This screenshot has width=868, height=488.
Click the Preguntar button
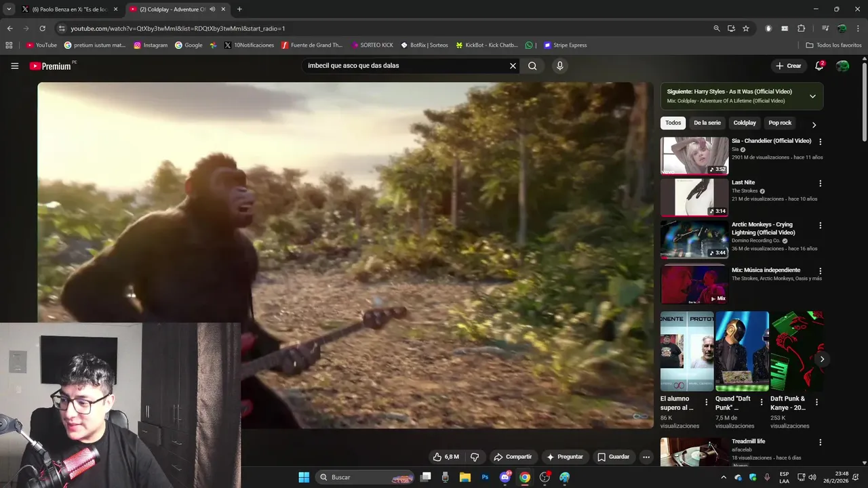[564, 457]
